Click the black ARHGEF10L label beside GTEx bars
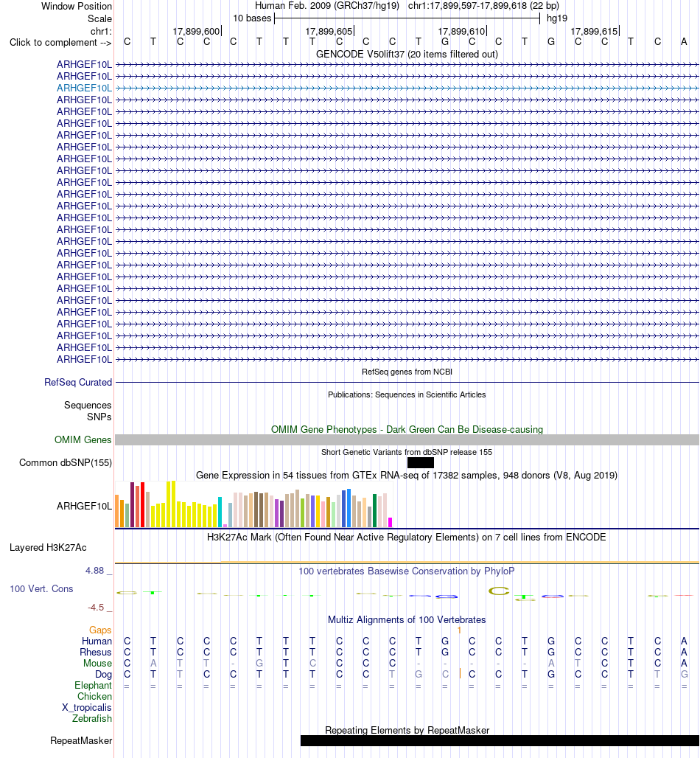This screenshot has height=758, width=700. click(84, 506)
